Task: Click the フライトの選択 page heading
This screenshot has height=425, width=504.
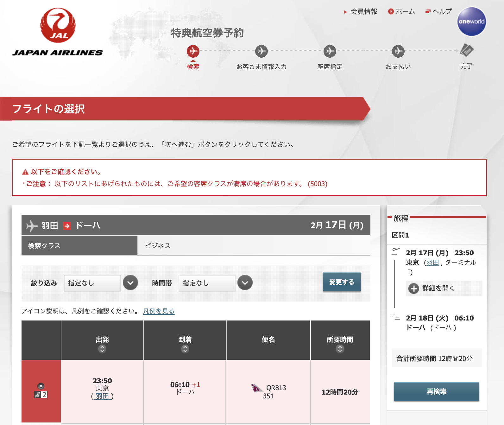Action: (x=48, y=109)
